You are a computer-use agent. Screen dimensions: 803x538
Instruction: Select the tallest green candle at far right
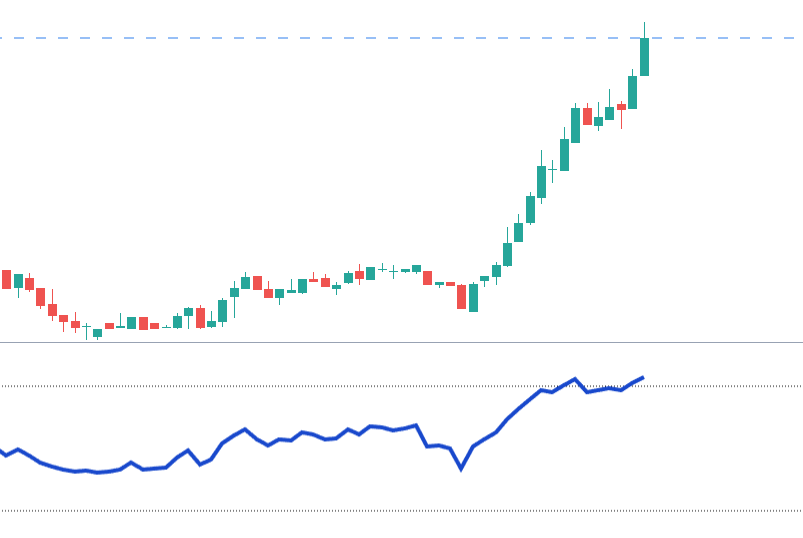coord(644,57)
